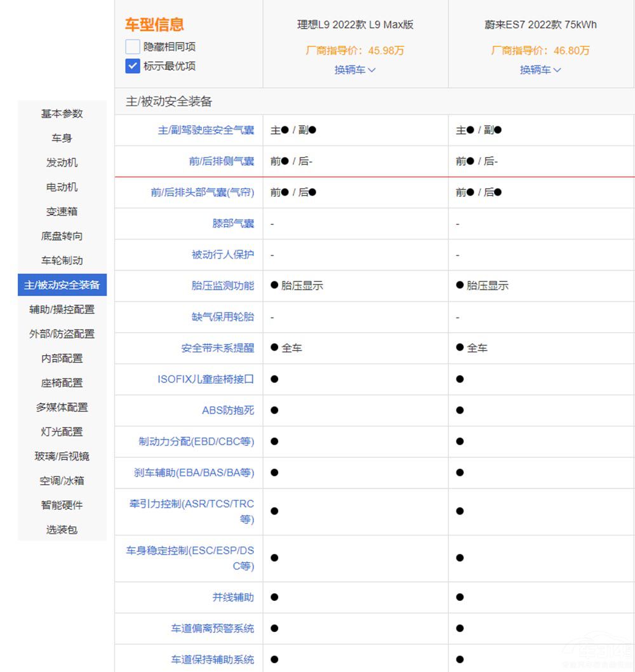Screen dimensions: 635x672
Task: Check the 隐藏相同项 checkbox
Action: coord(133,46)
